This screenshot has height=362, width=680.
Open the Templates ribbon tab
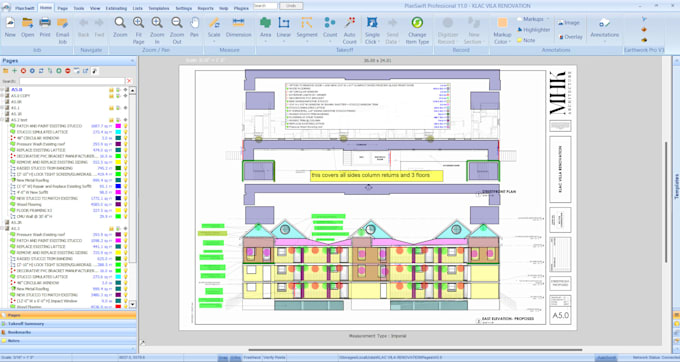[x=159, y=8]
